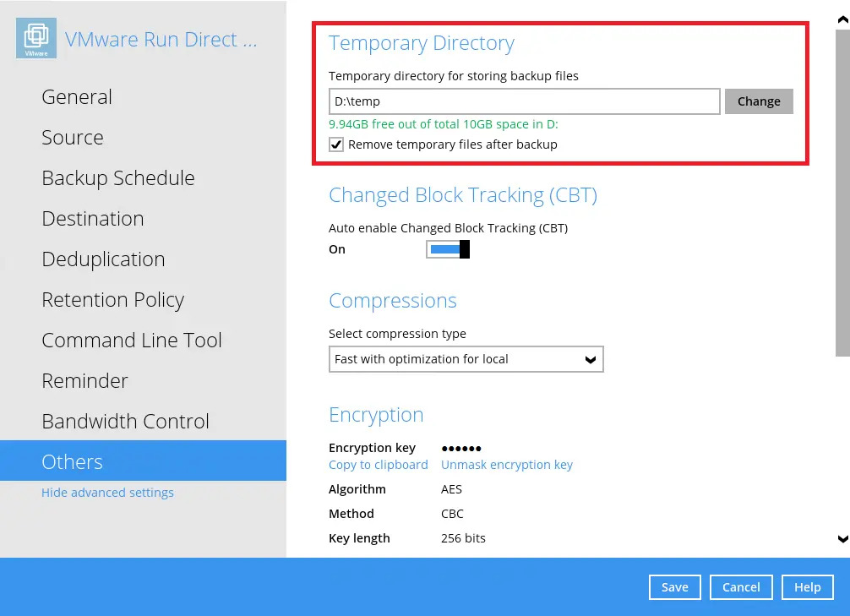The width and height of the screenshot is (850, 616).
Task: Click Copy to clipboard link
Action: pyautogui.click(x=378, y=465)
